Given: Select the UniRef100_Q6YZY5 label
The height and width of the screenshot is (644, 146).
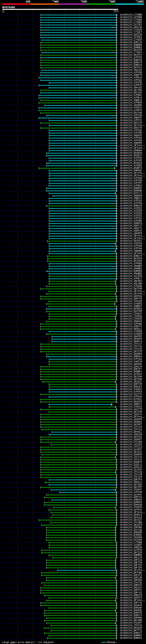Looking at the screenshot, I should coord(131,352).
